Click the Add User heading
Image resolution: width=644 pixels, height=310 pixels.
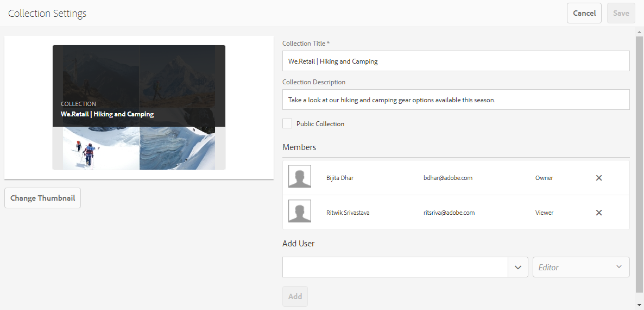(299, 244)
